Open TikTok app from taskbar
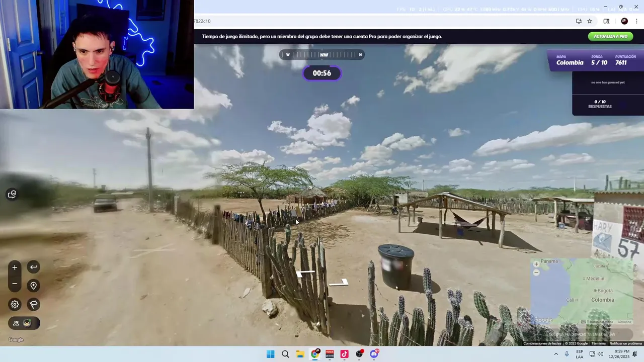Viewport: 644px width, 362px height. click(345, 354)
